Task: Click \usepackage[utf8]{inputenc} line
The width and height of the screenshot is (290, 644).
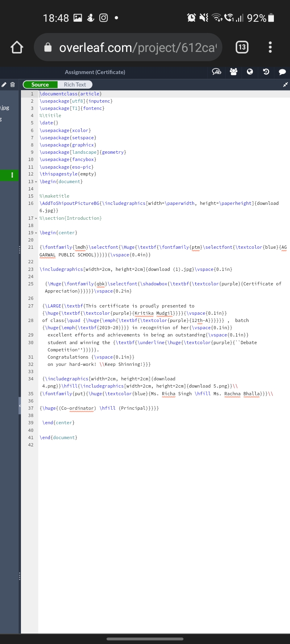Action: point(76,101)
